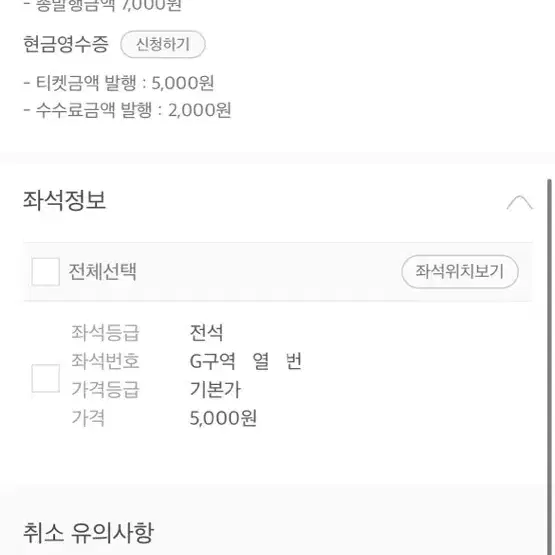
Task: Select the G구역 열 번 seat number
Action: click(246, 361)
